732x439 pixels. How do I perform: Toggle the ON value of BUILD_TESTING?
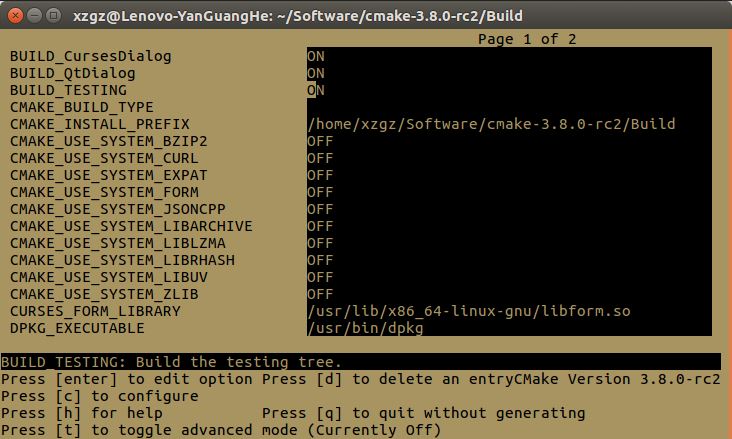tap(316, 90)
